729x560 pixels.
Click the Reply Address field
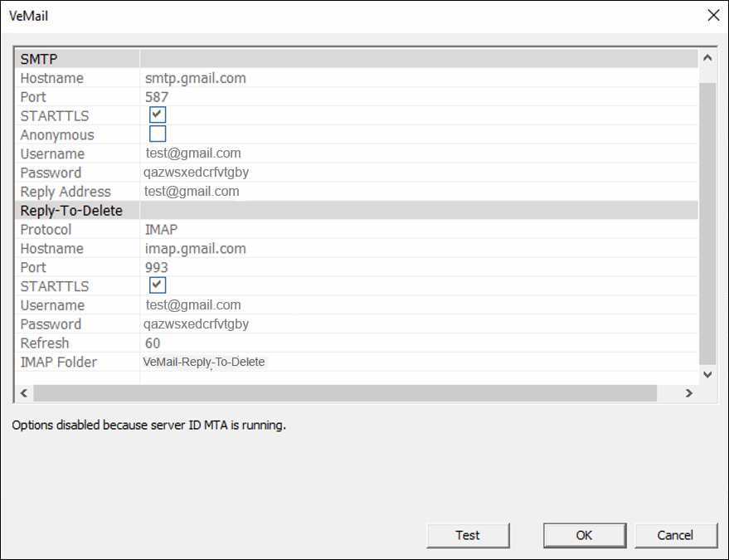click(192, 192)
